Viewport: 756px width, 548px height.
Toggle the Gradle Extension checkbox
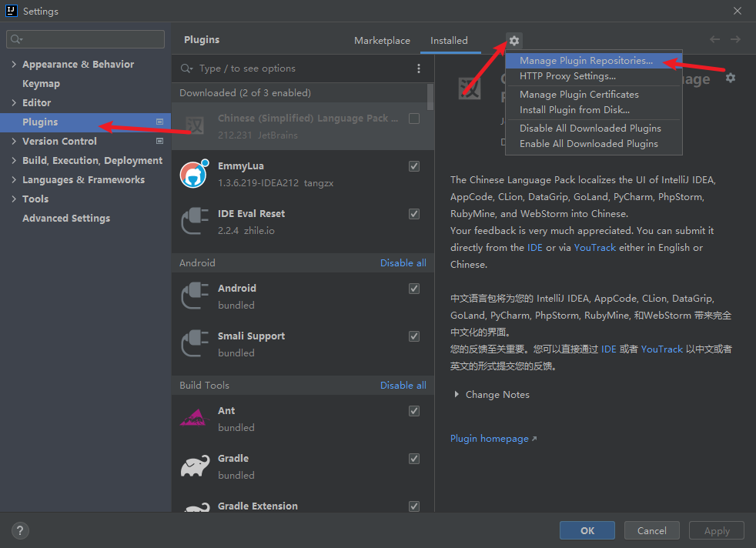pos(413,506)
